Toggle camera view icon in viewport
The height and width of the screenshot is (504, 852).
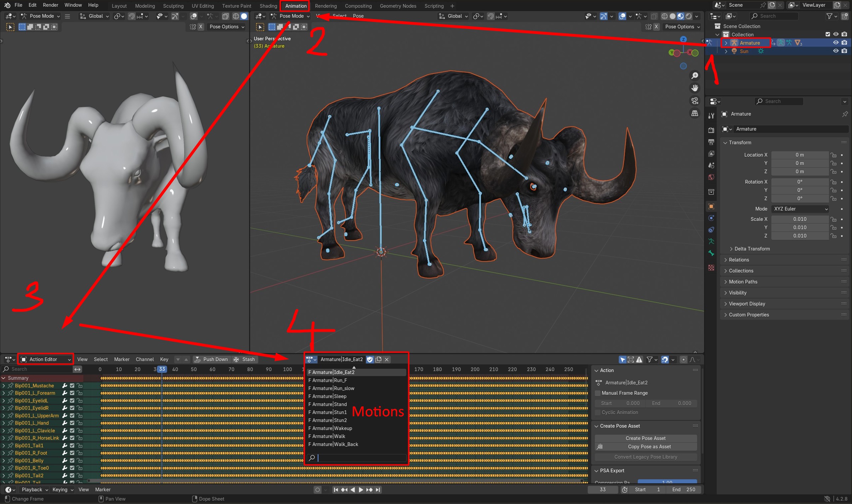pos(695,101)
